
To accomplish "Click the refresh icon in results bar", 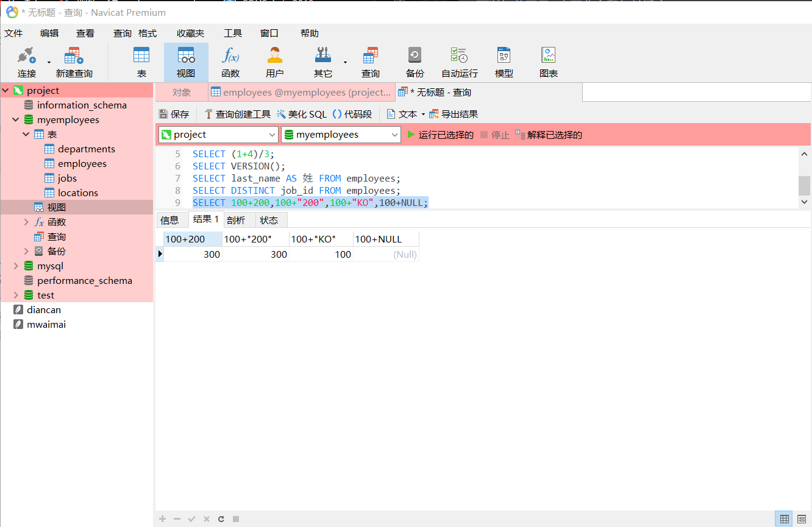I will click(221, 519).
